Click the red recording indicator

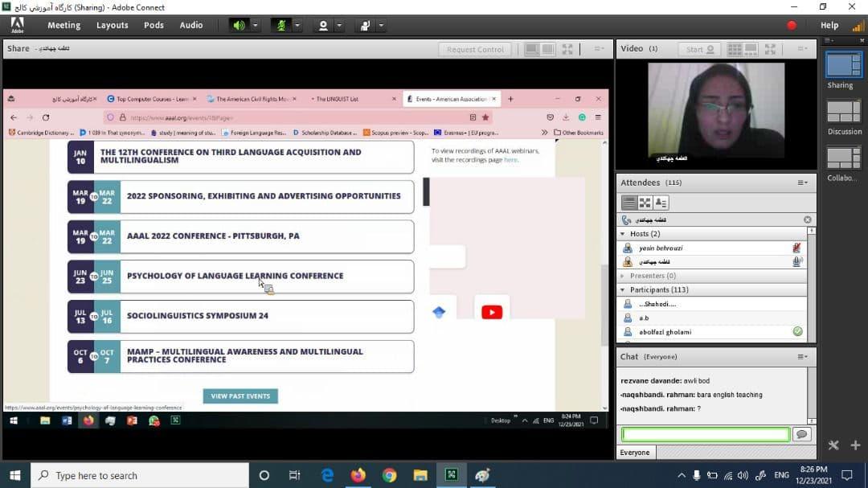click(x=792, y=26)
